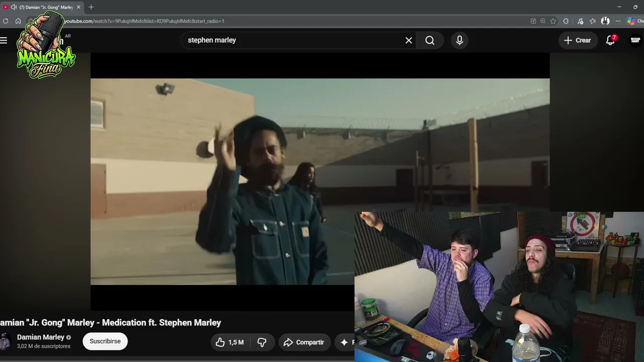Click the video title "Medication ft. Stephen Marley"

[x=162, y=323]
